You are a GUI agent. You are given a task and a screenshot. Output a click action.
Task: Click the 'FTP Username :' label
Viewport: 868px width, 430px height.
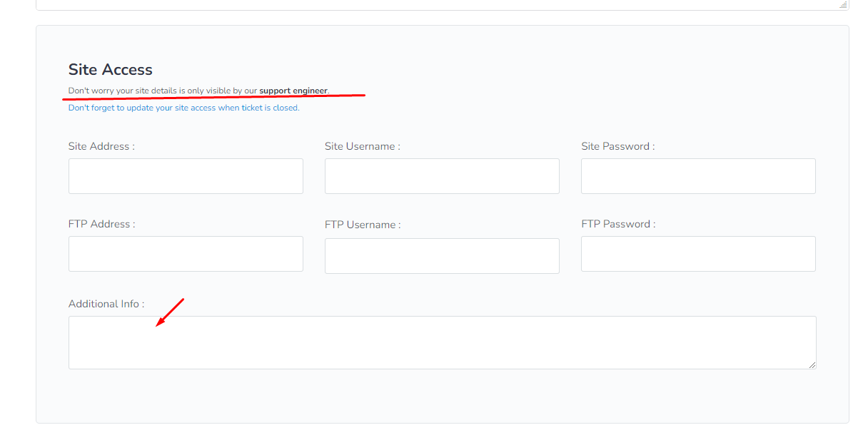tap(363, 225)
